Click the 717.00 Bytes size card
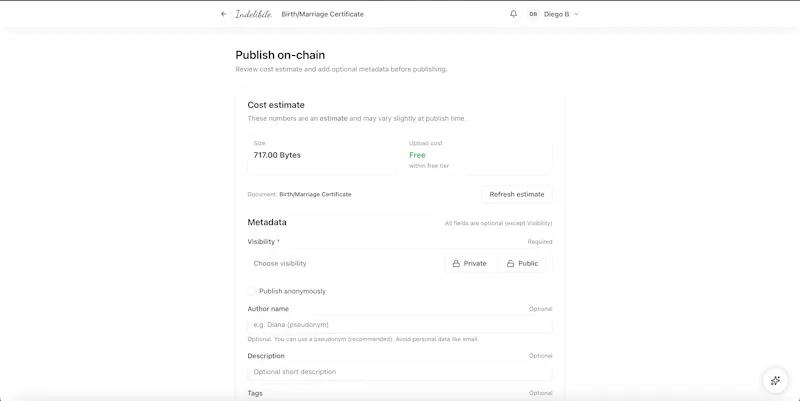The height and width of the screenshot is (401, 800). [x=322, y=155]
